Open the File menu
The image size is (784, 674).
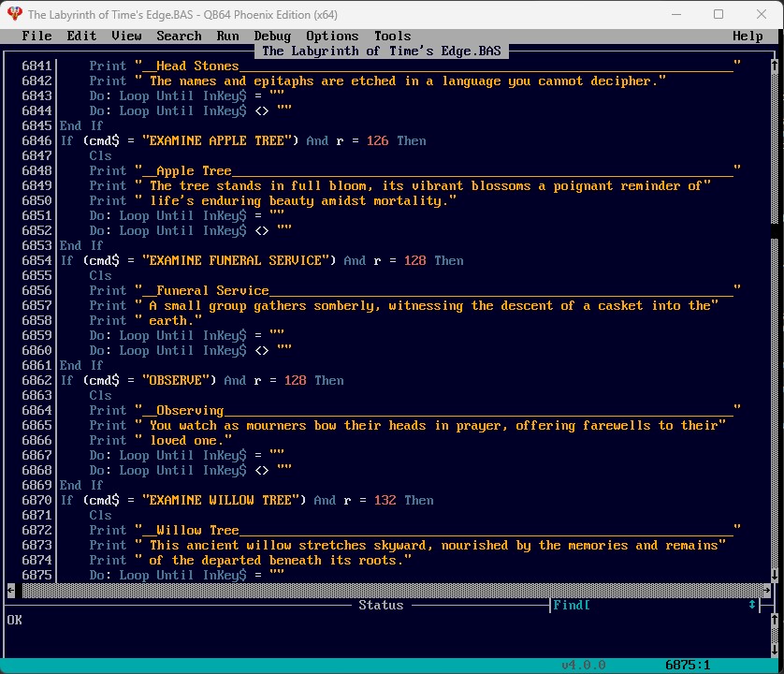(36, 36)
